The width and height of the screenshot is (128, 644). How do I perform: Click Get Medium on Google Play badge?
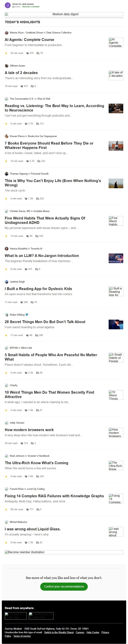point(41,615)
